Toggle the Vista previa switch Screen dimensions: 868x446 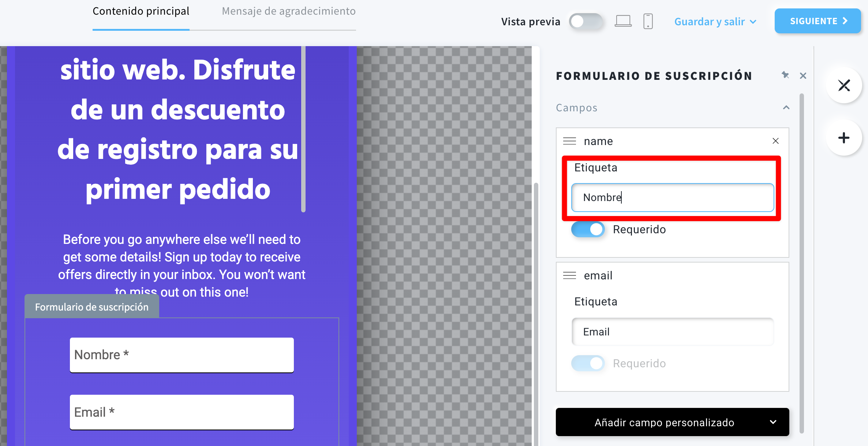585,21
